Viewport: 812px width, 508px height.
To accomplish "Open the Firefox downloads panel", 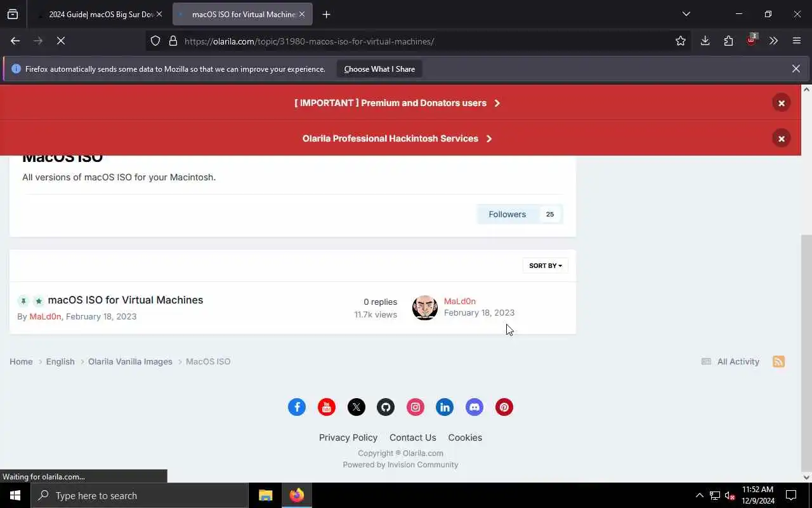I will click(x=705, y=41).
